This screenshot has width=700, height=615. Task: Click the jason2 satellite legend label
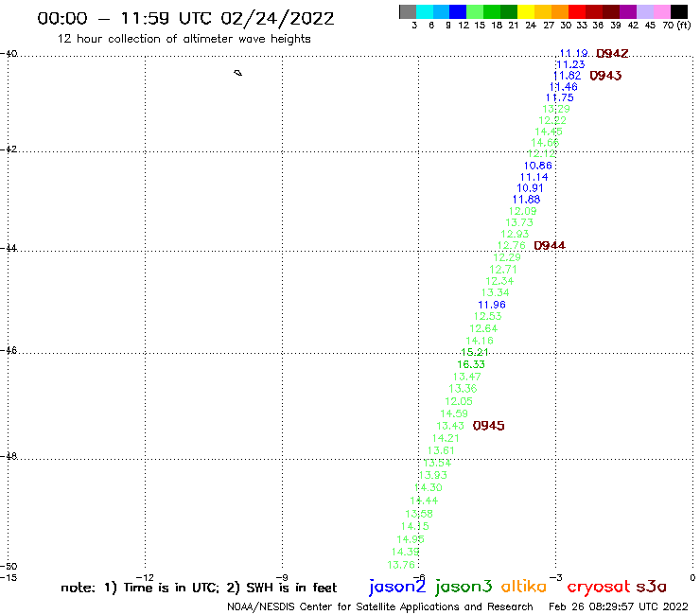397,587
